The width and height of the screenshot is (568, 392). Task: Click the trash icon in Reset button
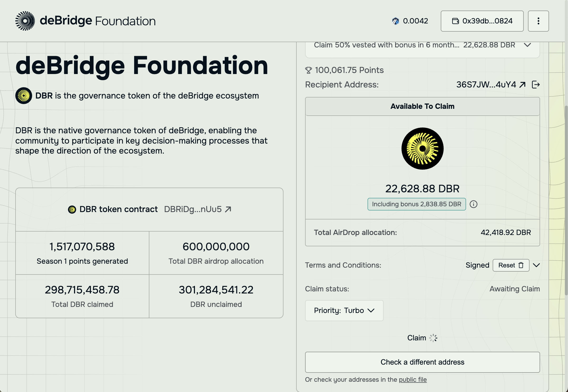521,265
